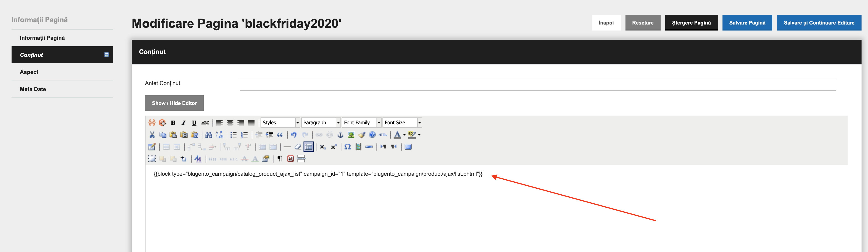
Task: Toggle bold formatting
Action: [173, 123]
